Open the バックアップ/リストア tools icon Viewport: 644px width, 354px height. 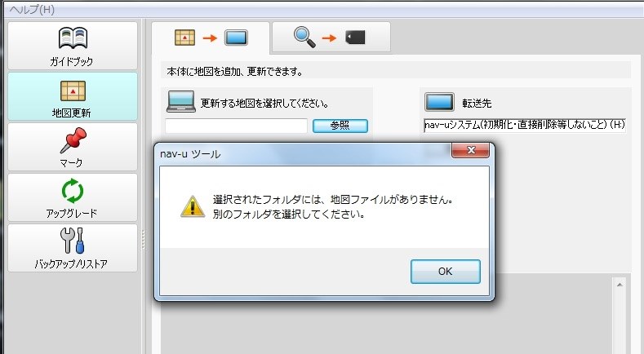(73, 241)
